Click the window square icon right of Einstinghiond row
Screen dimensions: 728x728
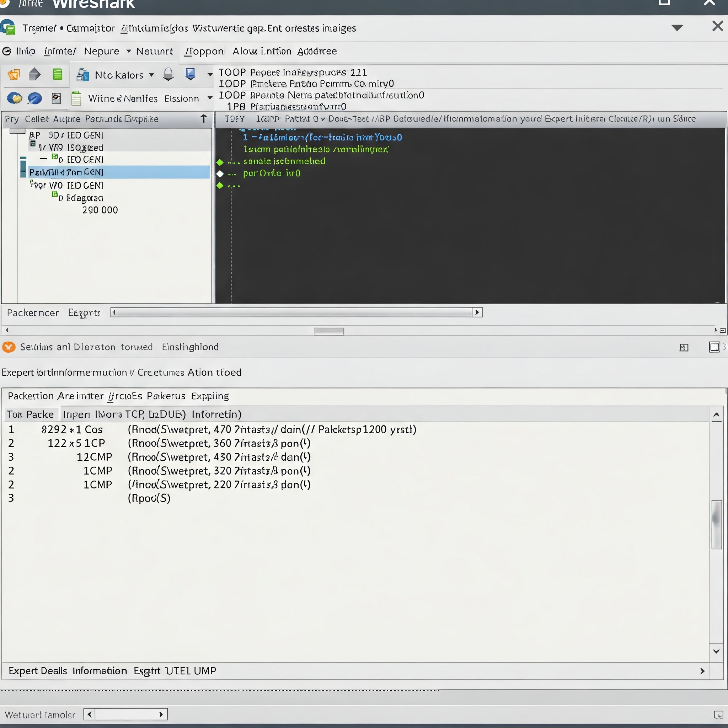714,347
